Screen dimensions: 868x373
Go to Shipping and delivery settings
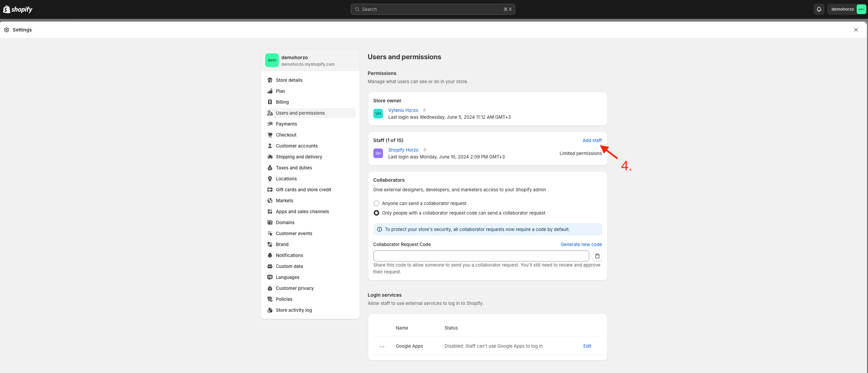(x=299, y=157)
